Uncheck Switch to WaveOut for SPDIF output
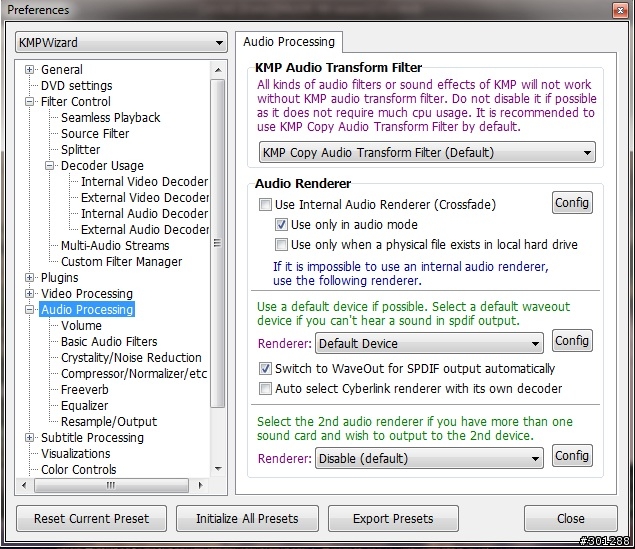 (265, 368)
